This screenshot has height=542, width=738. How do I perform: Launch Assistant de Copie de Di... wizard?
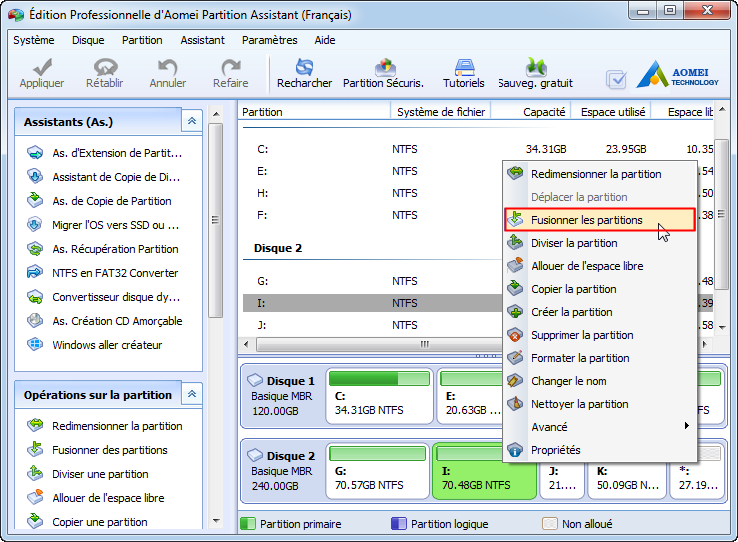(104, 177)
